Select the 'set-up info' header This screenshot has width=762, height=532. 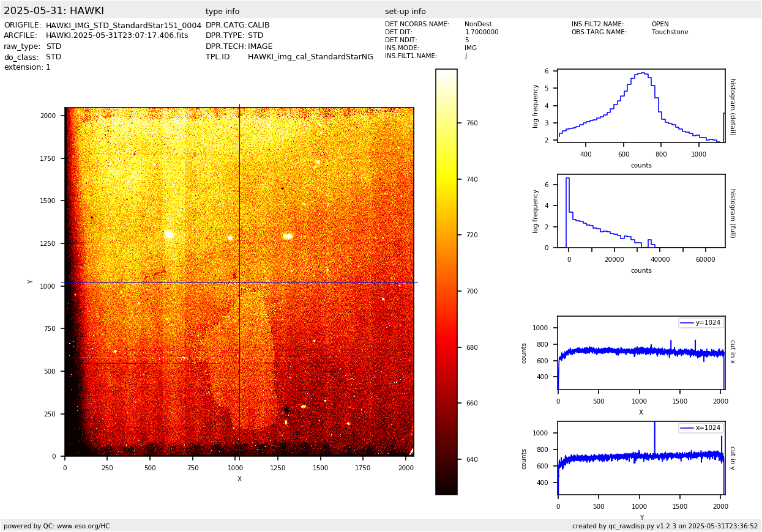(405, 12)
